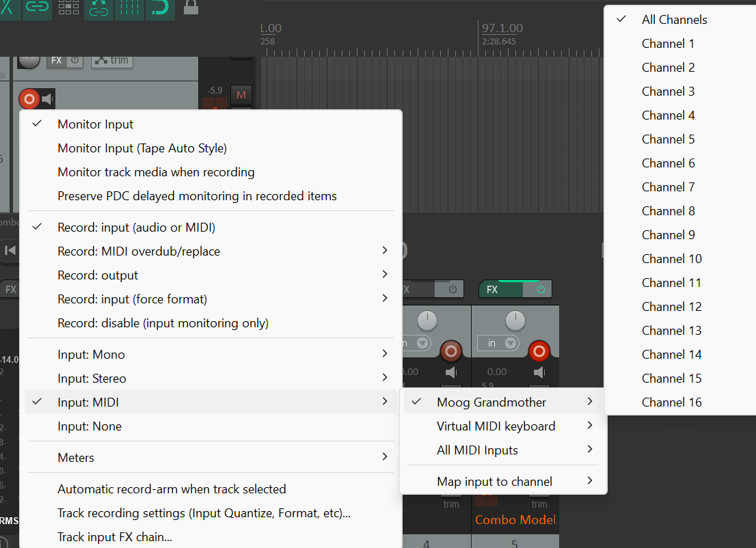Toggle snap magnet icon in toolbar
This screenshot has height=548, width=756.
point(159,8)
